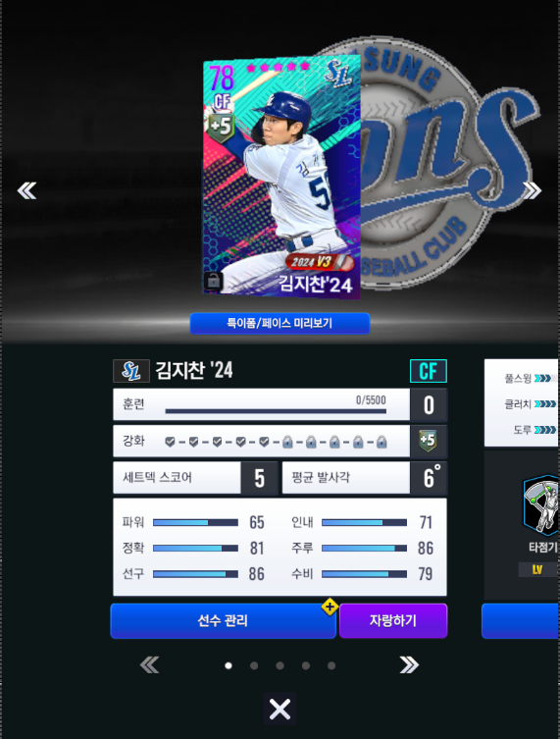This screenshot has height=739, width=560.
Task: Open 특이폼/페이스 미리보기 preview
Action: [280, 323]
